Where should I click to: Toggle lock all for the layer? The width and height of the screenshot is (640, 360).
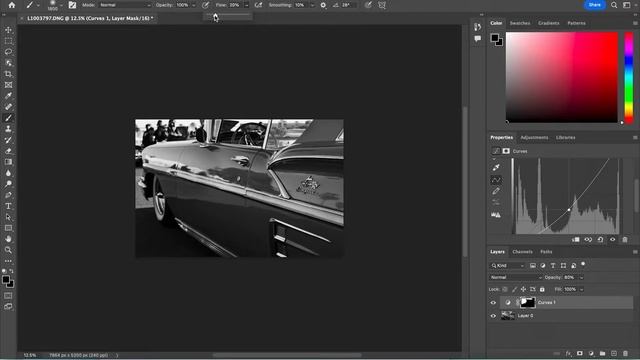[542, 289]
